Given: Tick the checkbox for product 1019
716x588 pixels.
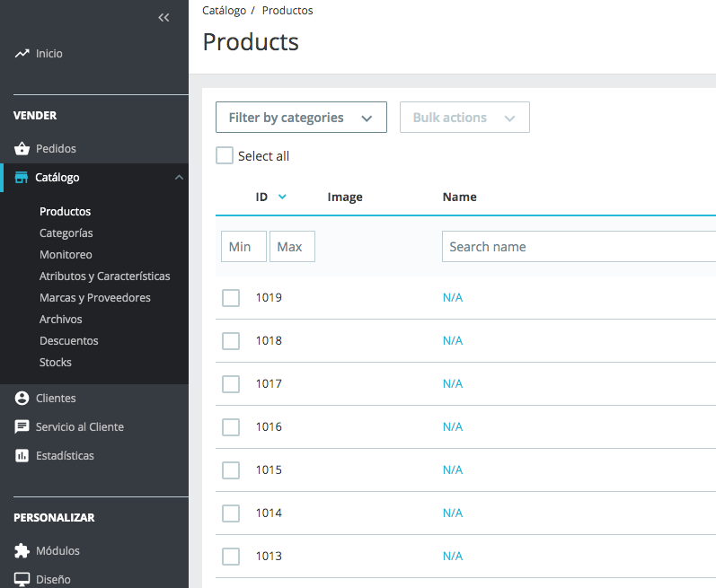Looking at the screenshot, I should pos(231,298).
